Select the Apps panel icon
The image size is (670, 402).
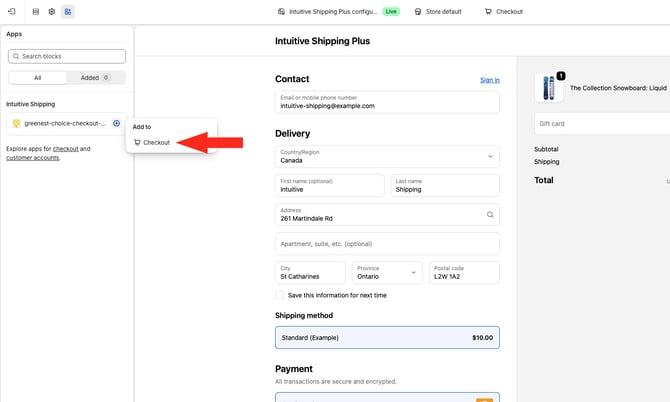[68, 12]
